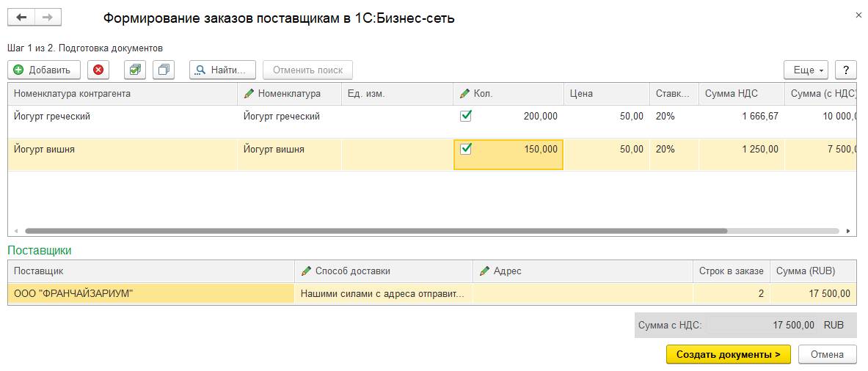Click the back navigation arrow
Screen dimensions: 868x371
tap(22, 18)
